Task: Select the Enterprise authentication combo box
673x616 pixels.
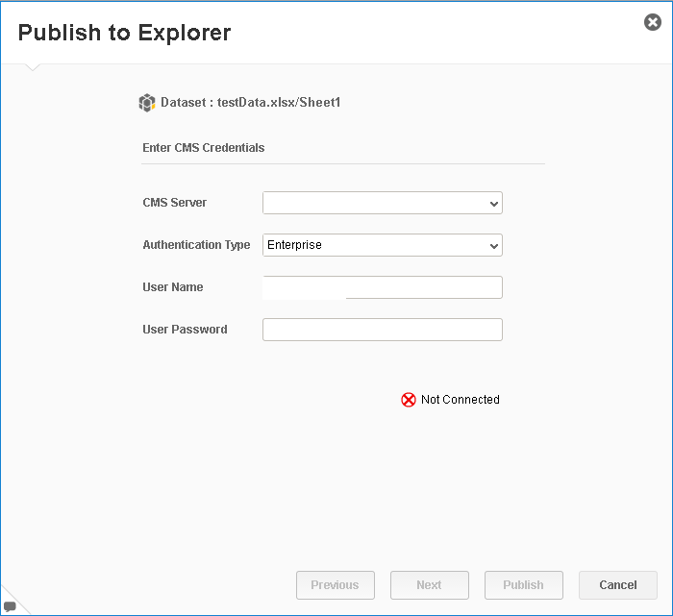Action: (383, 245)
